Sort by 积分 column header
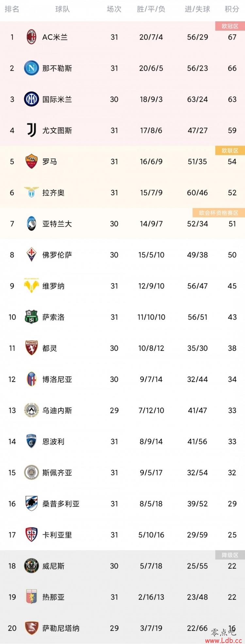This screenshot has height=644, width=245. point(232,9)
